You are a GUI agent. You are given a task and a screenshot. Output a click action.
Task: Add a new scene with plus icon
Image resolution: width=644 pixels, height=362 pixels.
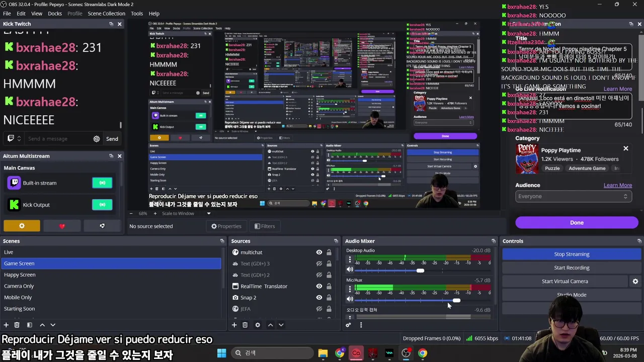point(6,325)
